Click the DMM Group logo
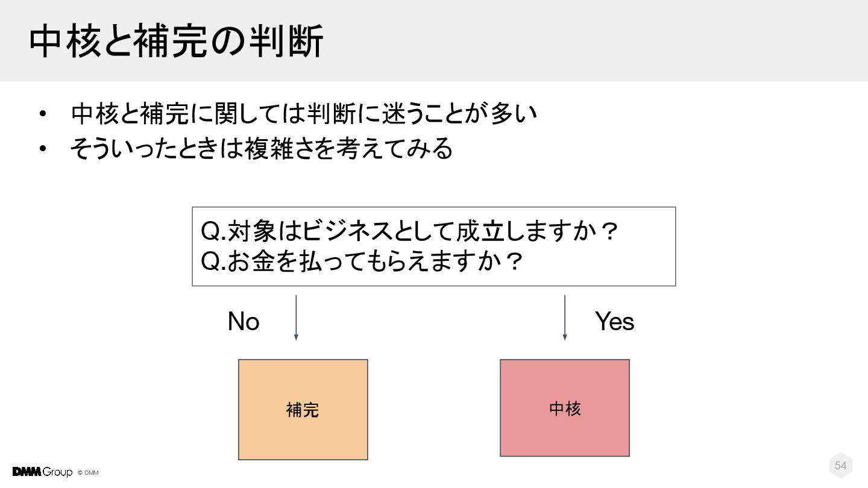Image resolution: width=868 pixels, height=488 pixels. [x=42, y=472]
